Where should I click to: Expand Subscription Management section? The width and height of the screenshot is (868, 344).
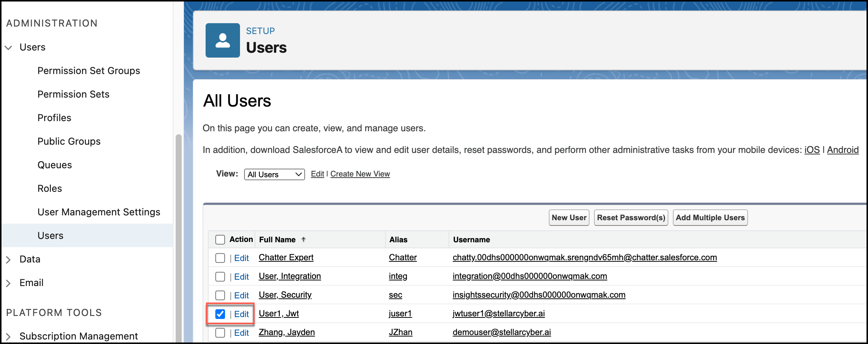tap(8, 337)
